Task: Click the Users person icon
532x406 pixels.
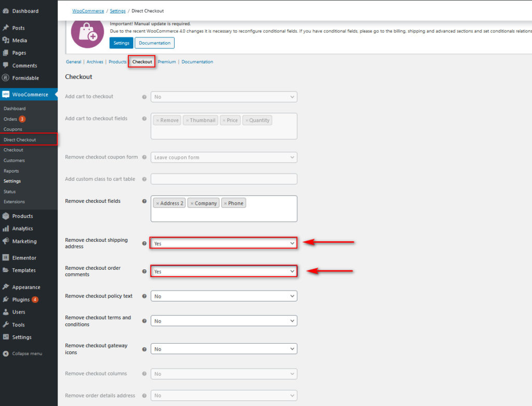Action: click(5, 312)
